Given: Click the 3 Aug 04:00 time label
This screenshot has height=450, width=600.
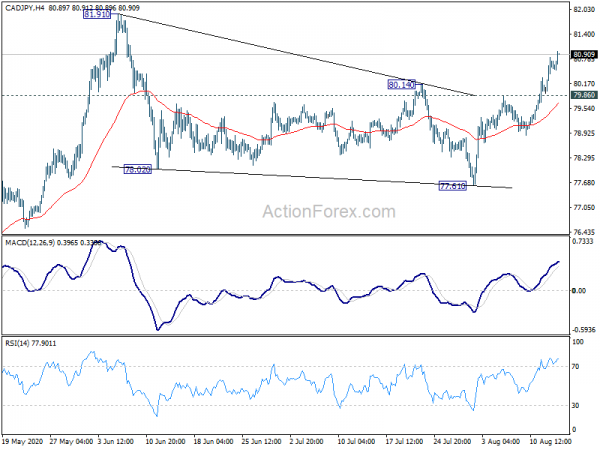Looking at the screenshot, I should click(501, 441).
